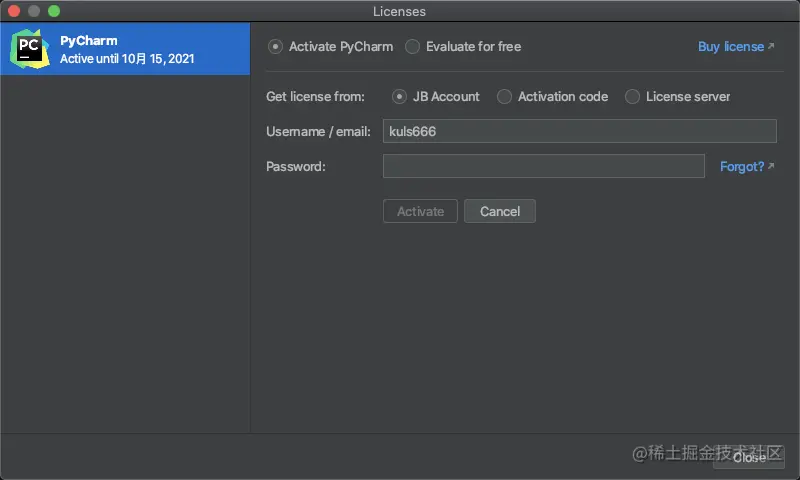The image size is (800, 480).
Task: Focus the Password input field
Action: [x=544, y=166]
